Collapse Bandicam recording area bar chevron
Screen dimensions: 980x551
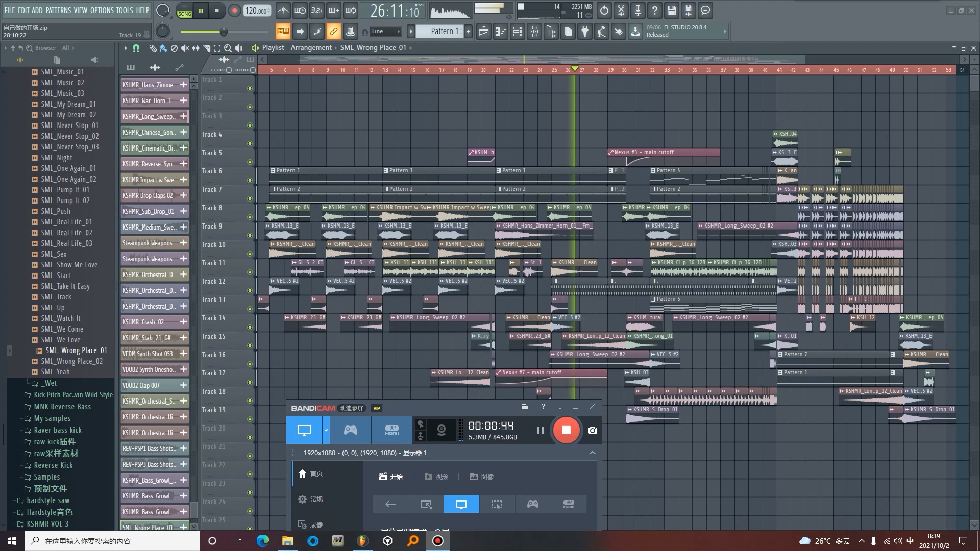click(x=592, y=453)
